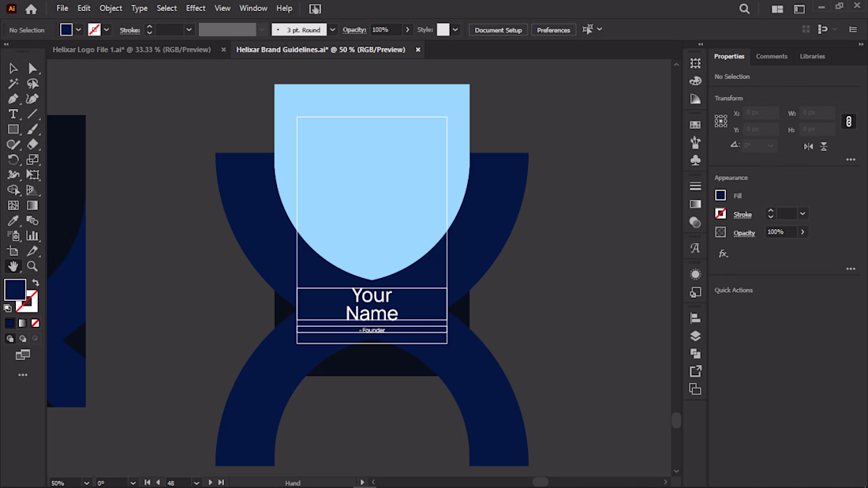
Task: Open the stroke weight dropdown in Appearance
Action: tap(803, 214)
